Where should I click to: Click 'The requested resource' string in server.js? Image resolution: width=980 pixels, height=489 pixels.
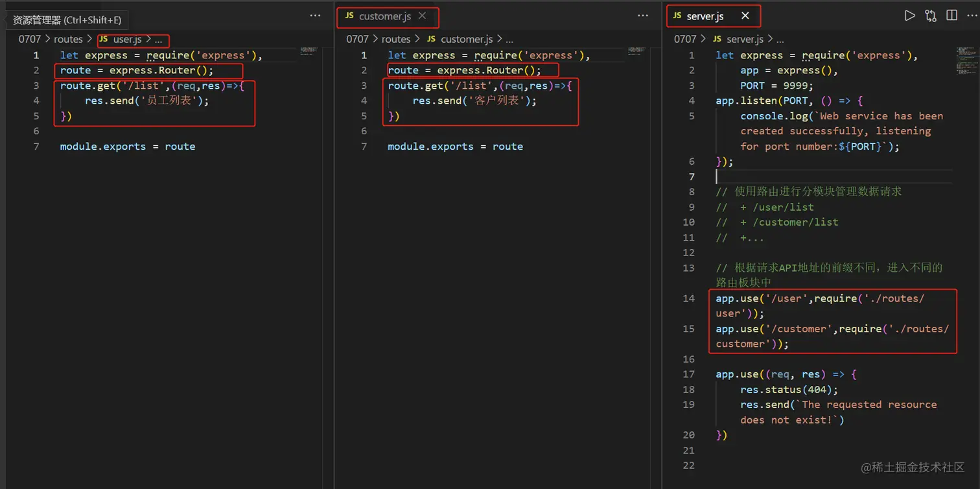point(870,405)
